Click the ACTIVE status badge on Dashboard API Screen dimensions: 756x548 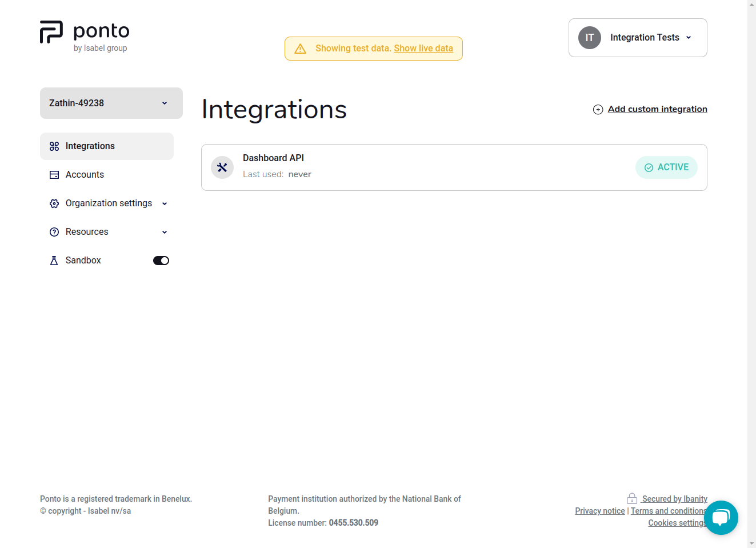666,167
